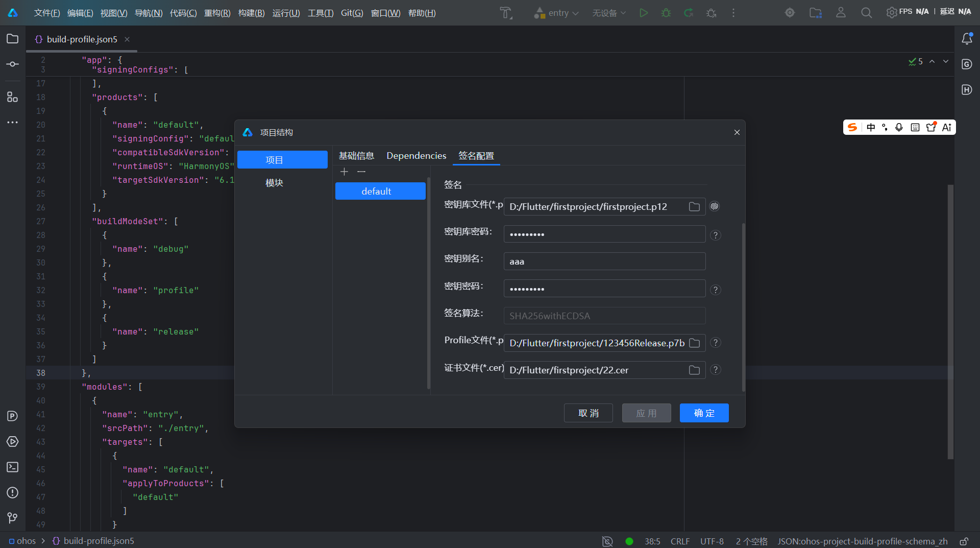
Task: Show help for key password
Action: 716,290
